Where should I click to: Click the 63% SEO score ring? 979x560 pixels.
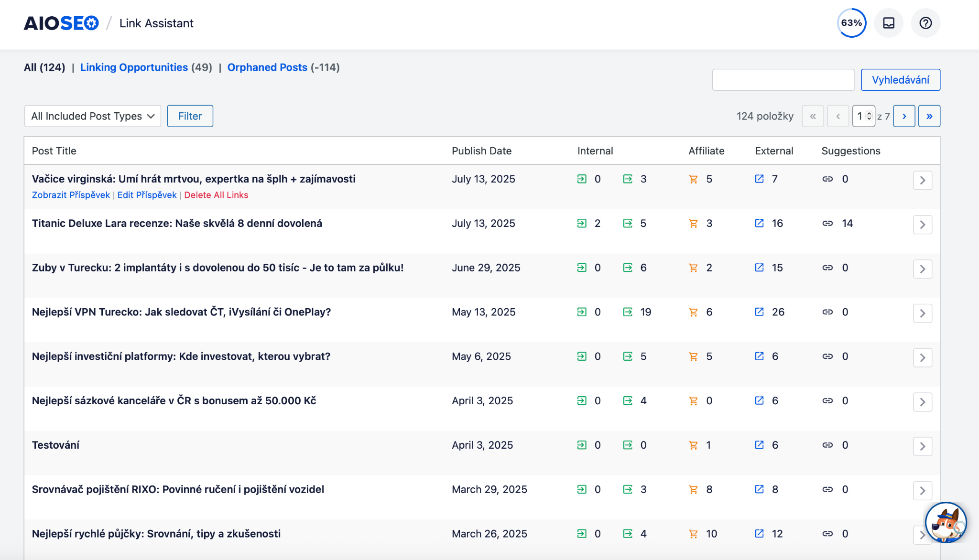click(851, 23)
